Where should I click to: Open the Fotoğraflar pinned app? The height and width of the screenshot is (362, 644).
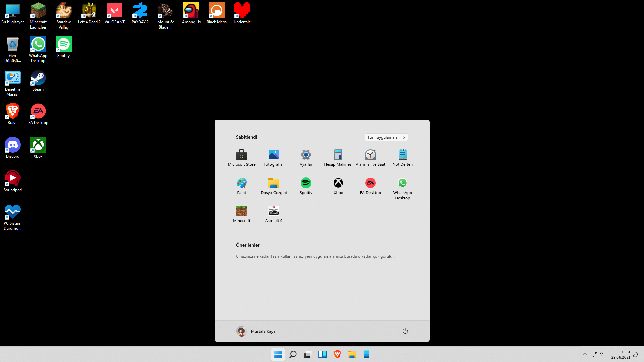coord(274,158)
